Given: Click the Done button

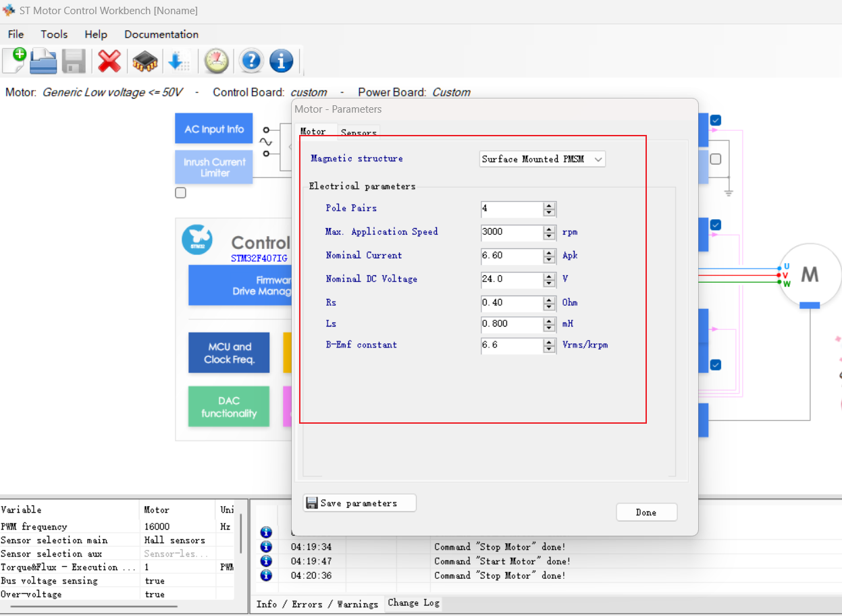Looking at the screenshot, I should point(646,512).
